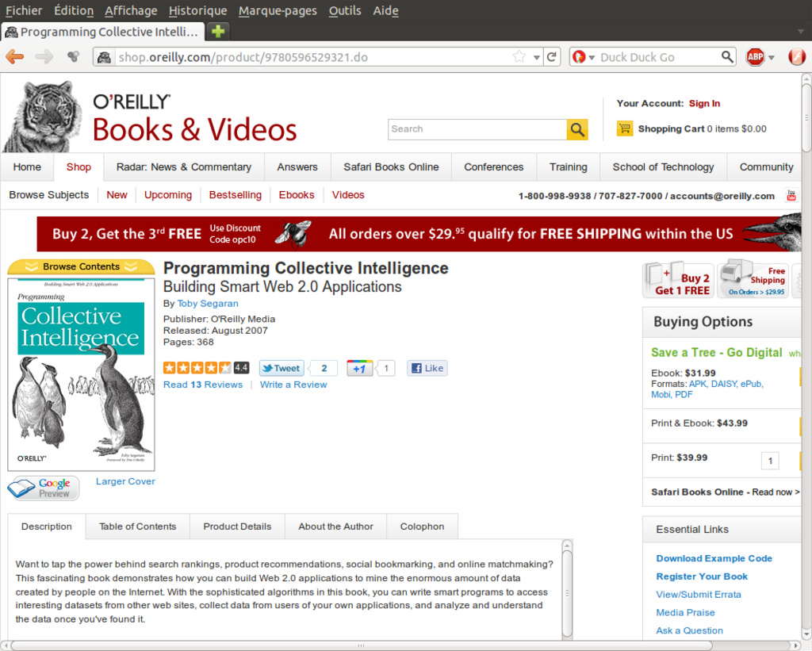
Task: Switch to the Table of Contents tab
Action: (x=137, y=527)
